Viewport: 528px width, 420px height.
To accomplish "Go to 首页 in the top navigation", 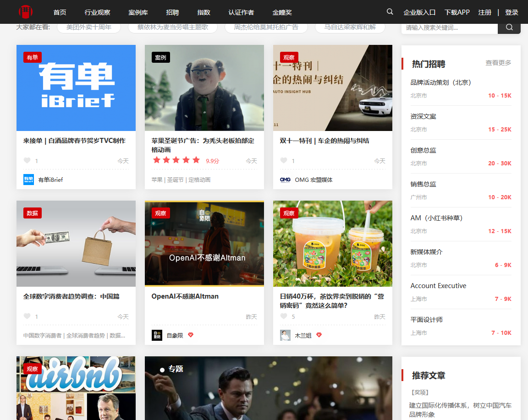I will coord(60,12).
